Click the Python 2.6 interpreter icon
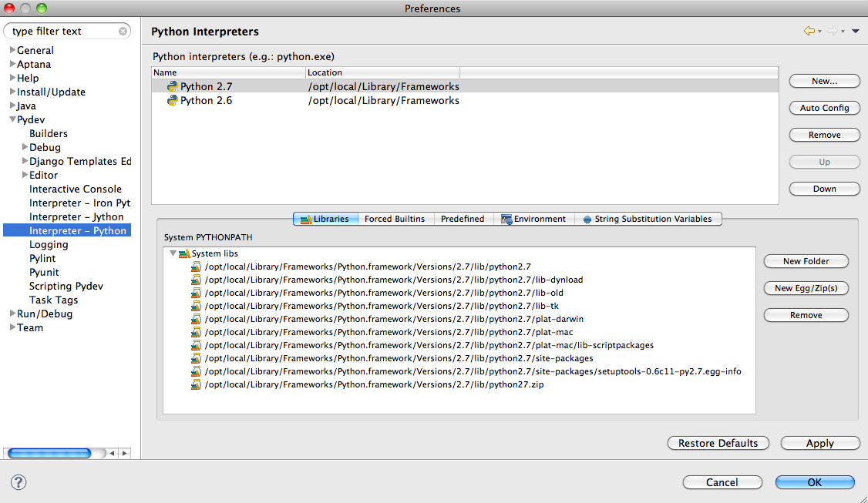The height and width of the screenshot is (503, 868). [172, 100]
